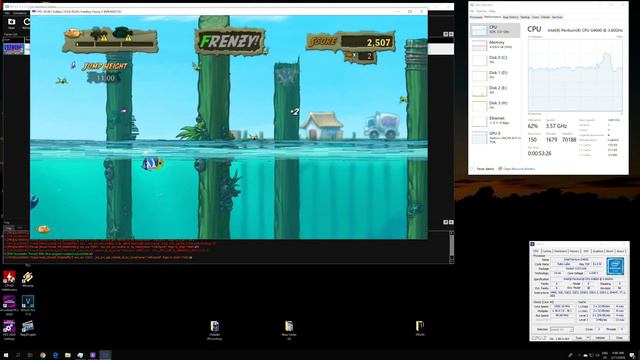Click the Validate button in CPU-Z
The height and width of the screenshot is (360, 640).
600,338
